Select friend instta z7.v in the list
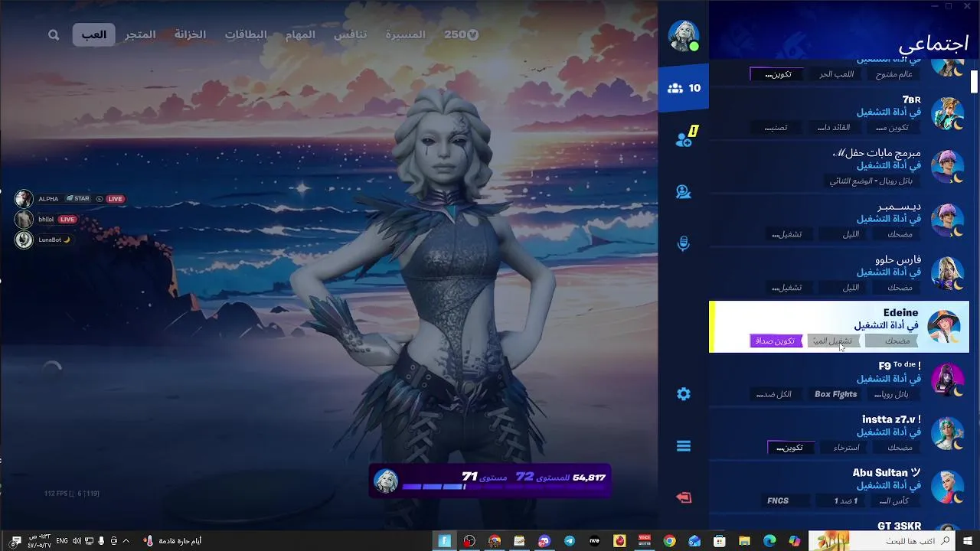 [839, 434]
